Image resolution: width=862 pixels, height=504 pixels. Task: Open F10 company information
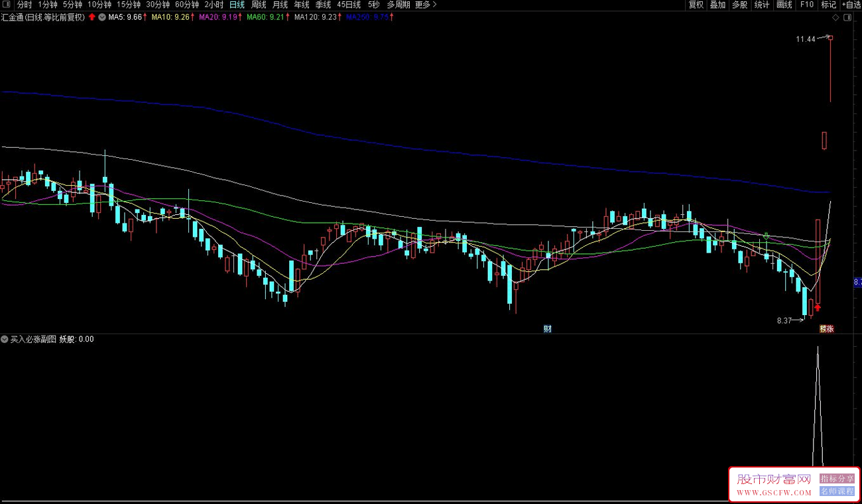[807, 5]
